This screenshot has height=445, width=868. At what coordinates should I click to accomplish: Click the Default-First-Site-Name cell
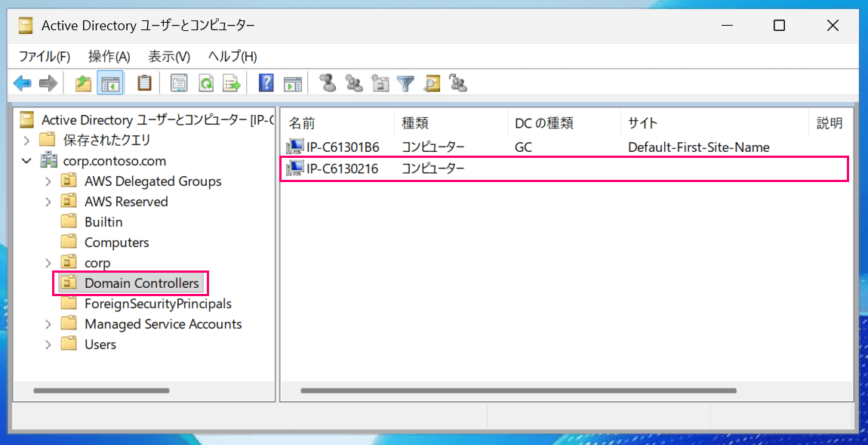pos(699,147)
